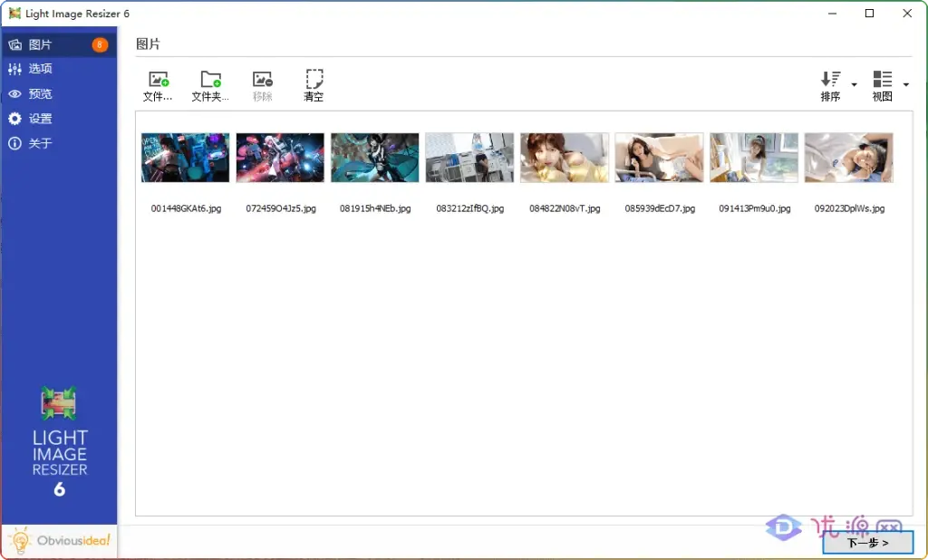Image resolution: width=928 pixels, height=560 pixels.
Task: Open the 图片 (Images) sidebar tab
Action: coord(59,44)
